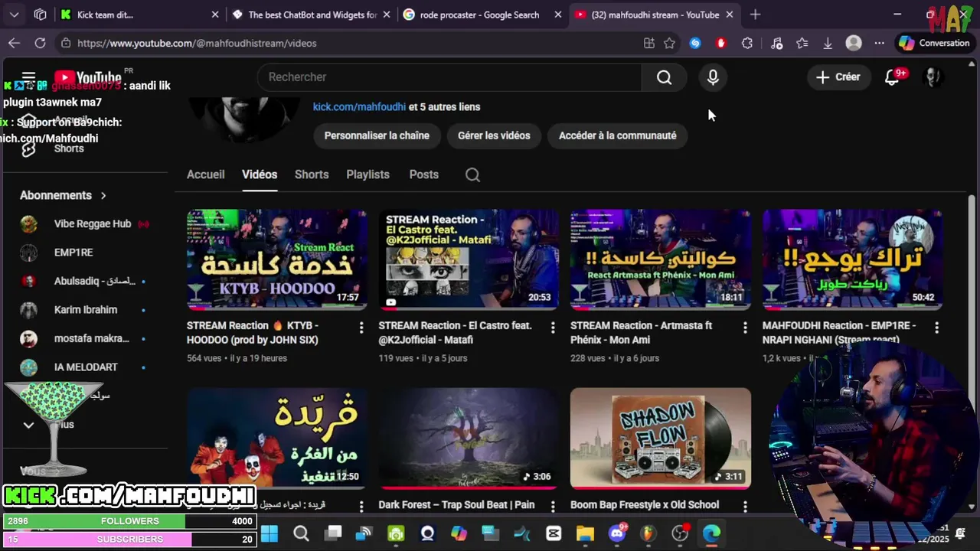Open Windows taskbar search
This screenshot has width=980, height=551.
pos(301,533)
